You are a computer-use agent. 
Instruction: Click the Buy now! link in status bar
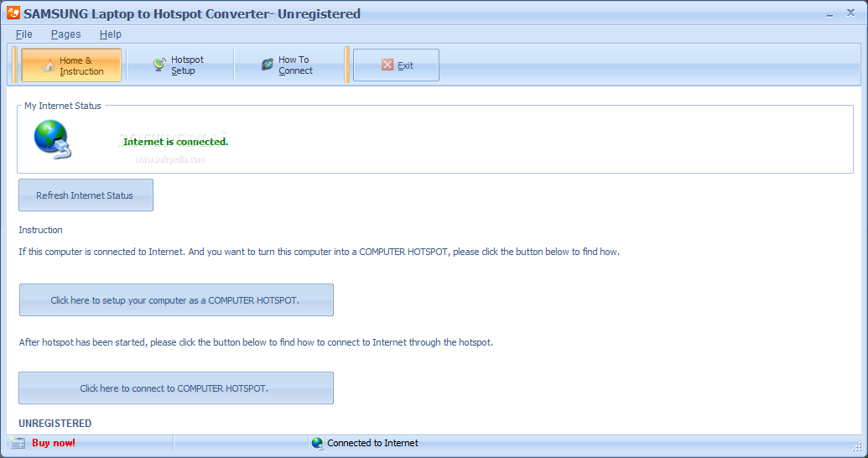point(54,443)
